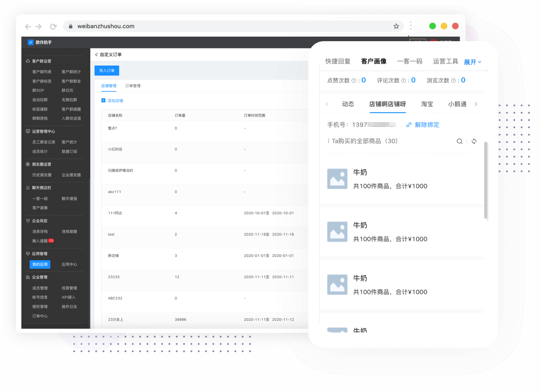The image size is (541, 392).
Task: Reload the page with refresh icon
Action: 53,26
